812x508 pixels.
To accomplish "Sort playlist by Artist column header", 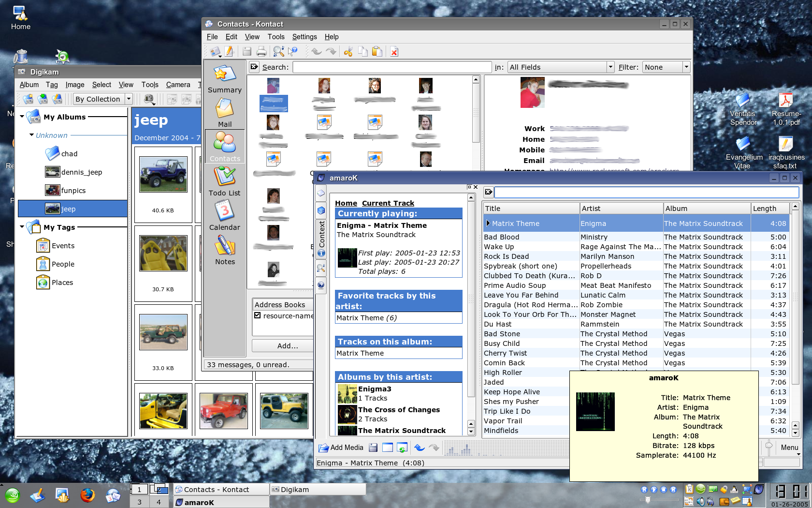I will (622, 209).
